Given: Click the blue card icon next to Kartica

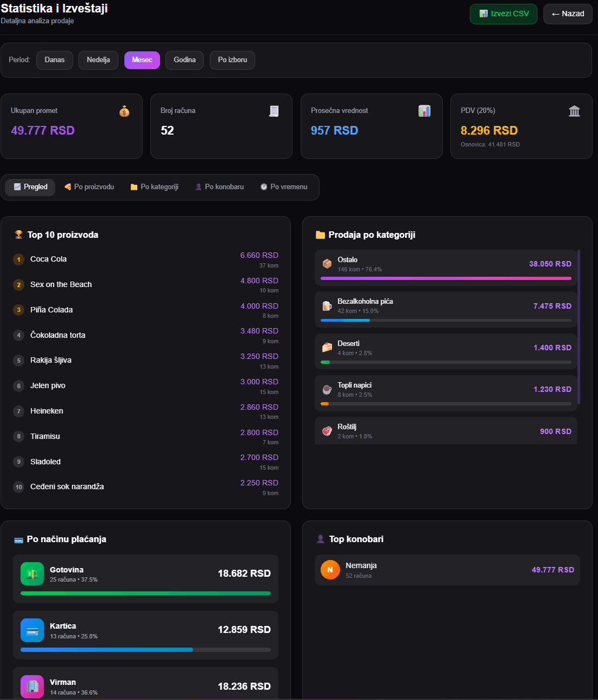Looking at the screenshot, I should tap(32, 630).
